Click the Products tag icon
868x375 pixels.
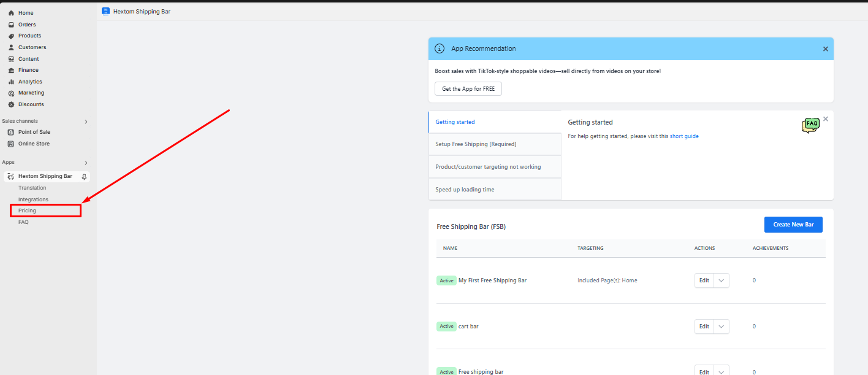(x=11, y=36)
